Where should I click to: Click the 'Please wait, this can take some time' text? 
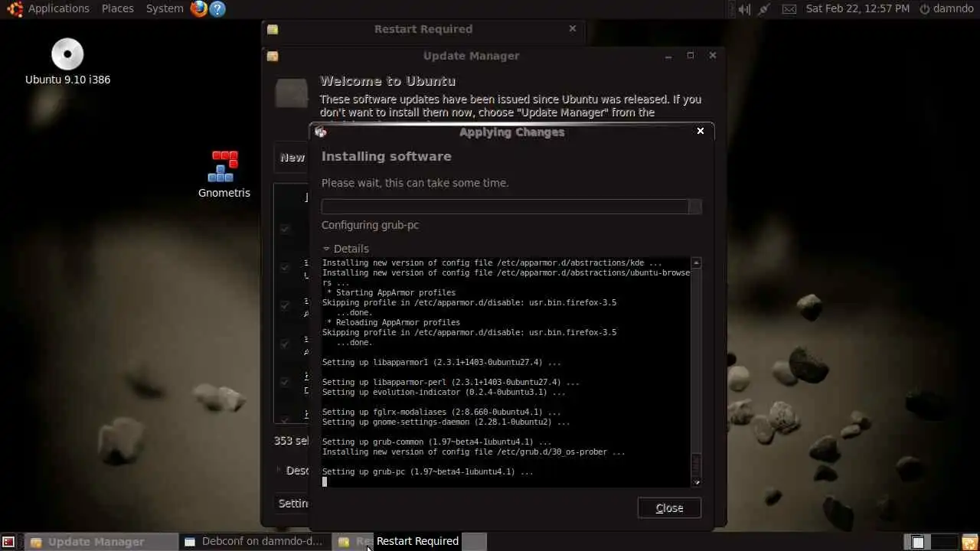[x=415, y=183]
